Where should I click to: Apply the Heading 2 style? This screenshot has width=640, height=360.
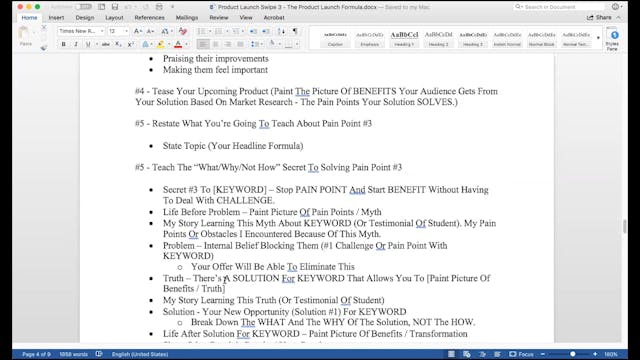pos(438,39)
